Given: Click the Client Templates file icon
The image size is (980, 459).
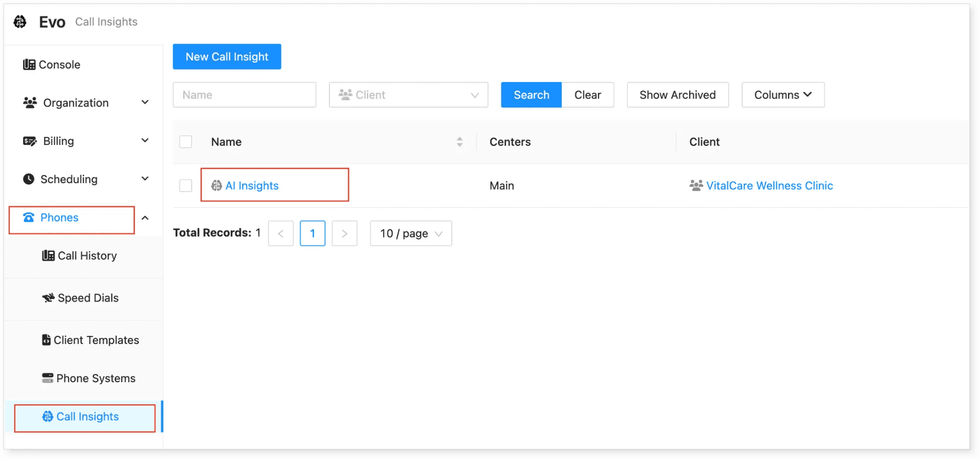Looking at the screenshot, I should pos(46,340).
